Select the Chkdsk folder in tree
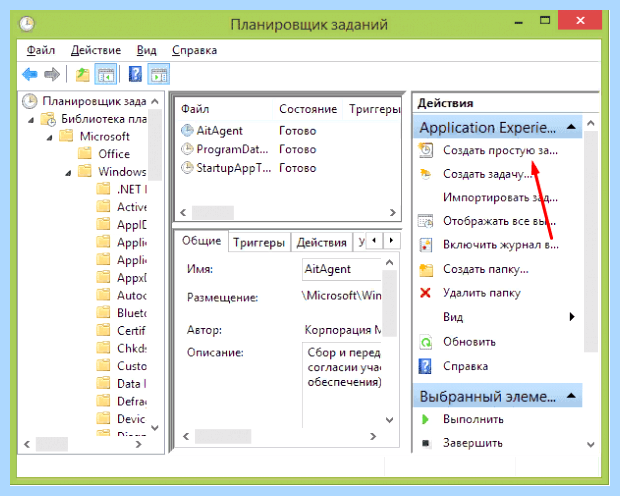This screenshot has width=620, height=496. tap(122, 348)
